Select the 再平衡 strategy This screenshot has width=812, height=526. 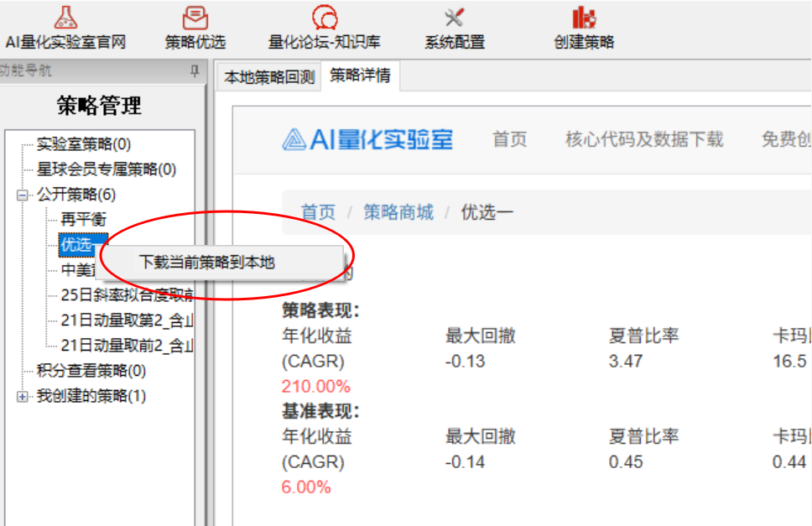(83, 220)
